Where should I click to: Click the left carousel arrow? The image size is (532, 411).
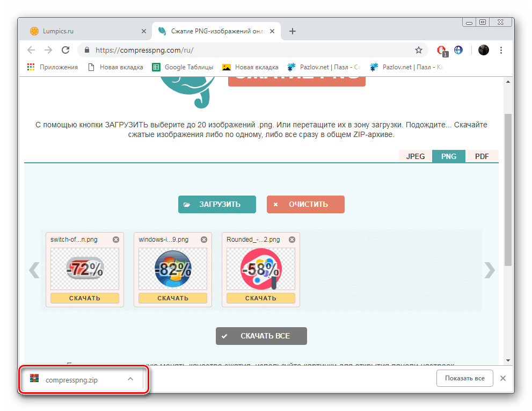(34, 270)
